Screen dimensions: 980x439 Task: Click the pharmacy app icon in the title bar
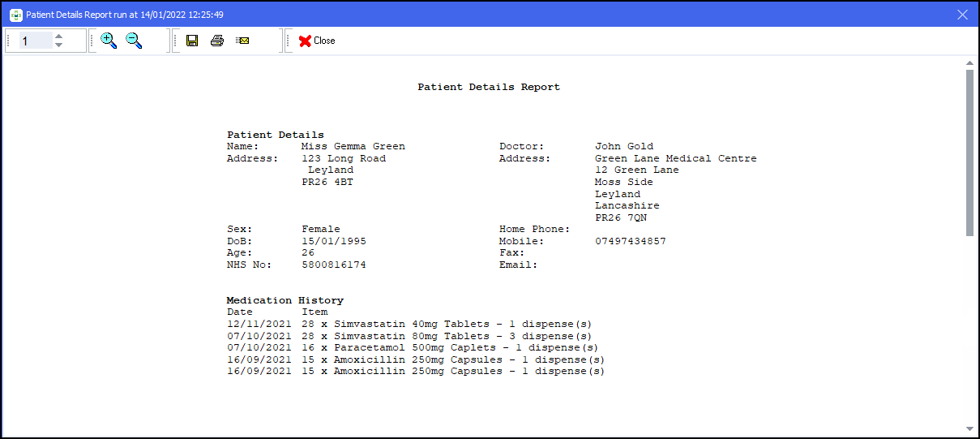(15, 15)
